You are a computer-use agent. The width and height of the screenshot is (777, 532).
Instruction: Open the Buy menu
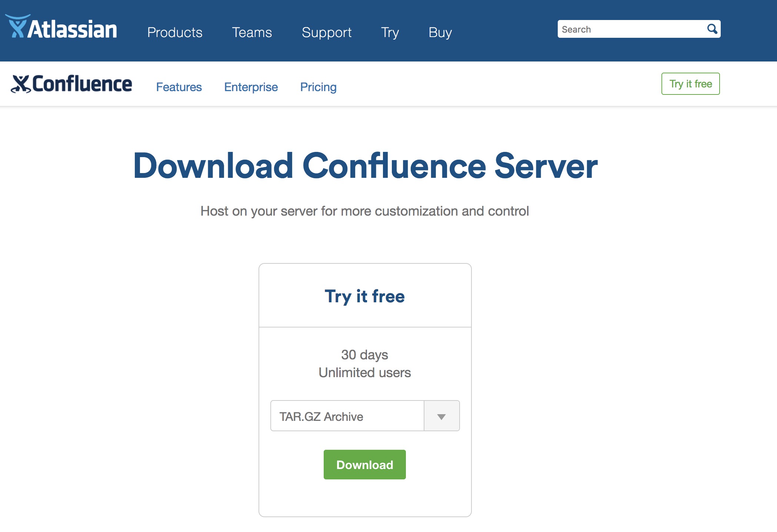440,33
